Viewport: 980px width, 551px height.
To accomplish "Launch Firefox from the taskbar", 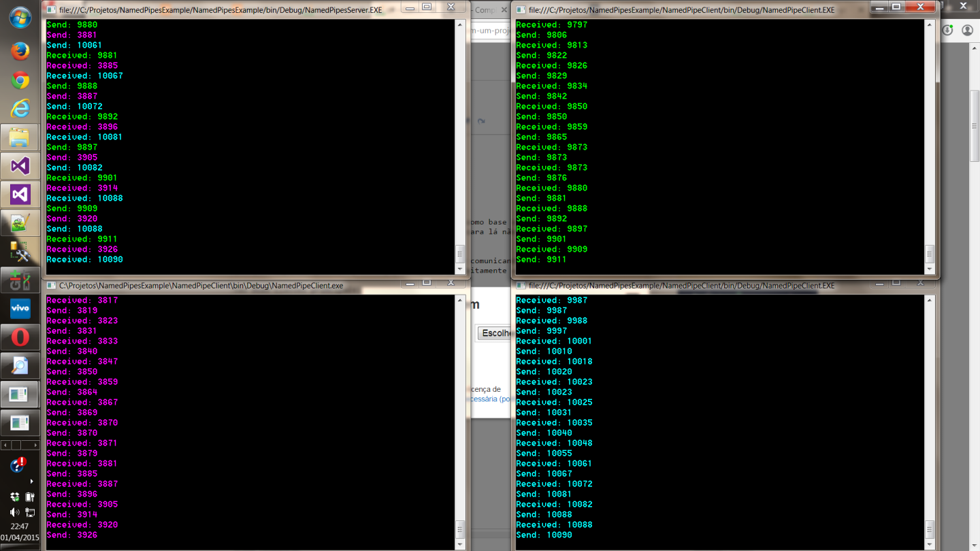I will coord(20,51).
